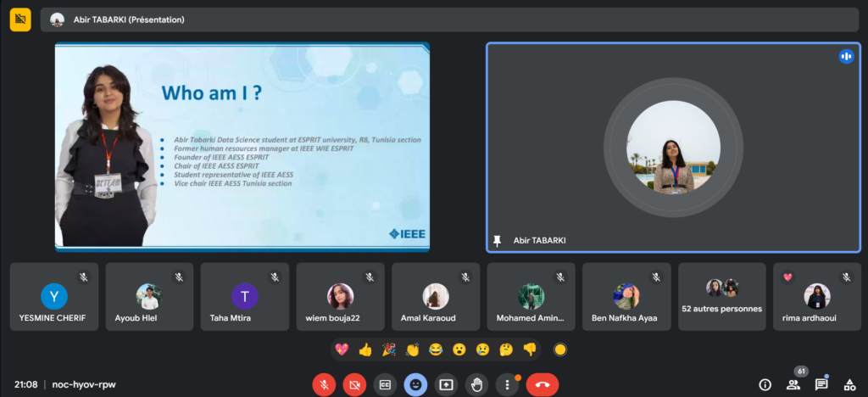This screenshot has height=397, width=868.
Task: Open the chat panel icon
Action: 821,384
